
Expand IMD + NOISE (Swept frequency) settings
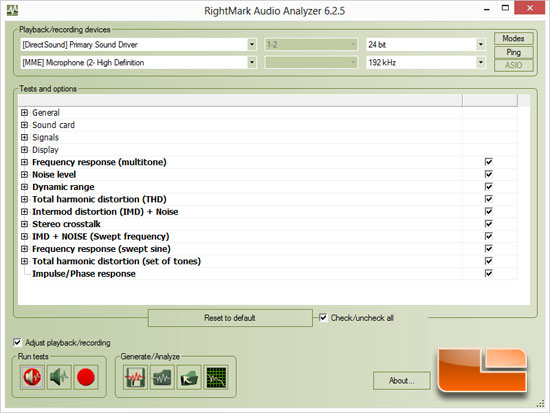click(x=24, y=237)
